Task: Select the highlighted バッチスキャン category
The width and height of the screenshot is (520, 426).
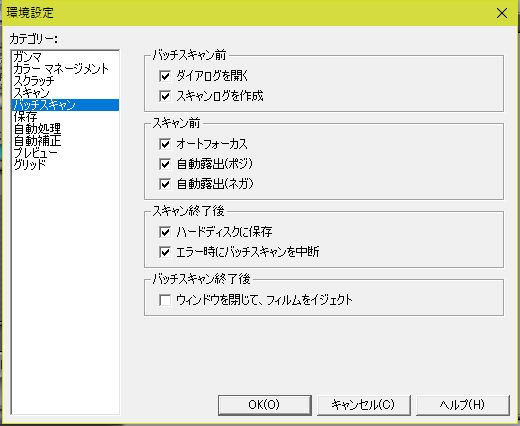Action: [65, 105]
